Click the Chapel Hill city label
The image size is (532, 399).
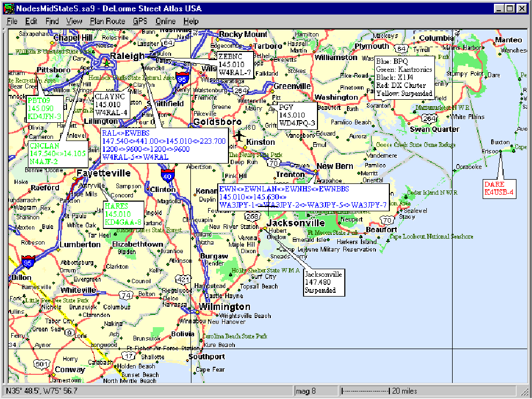pyautogui.click(x=73, y=38)
